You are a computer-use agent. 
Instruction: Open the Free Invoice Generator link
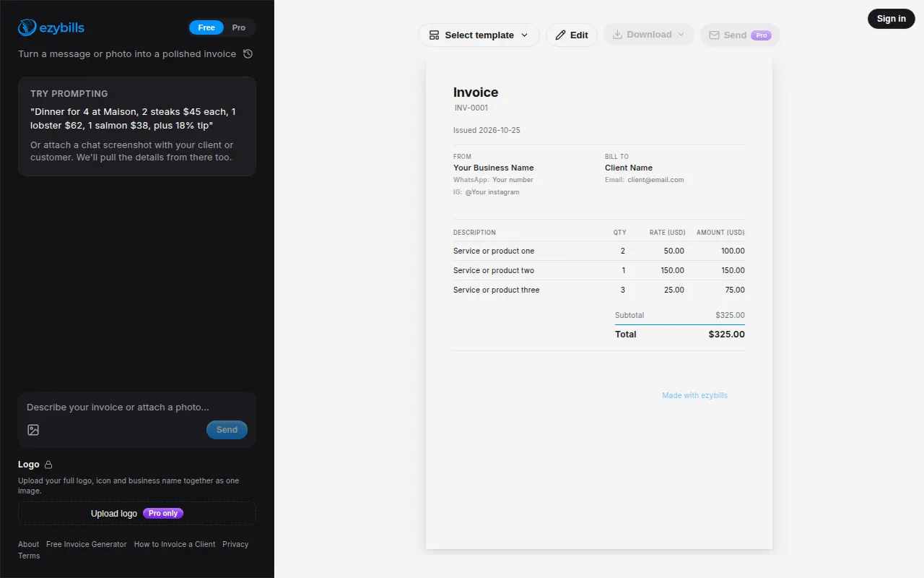[x=87, y=544]
